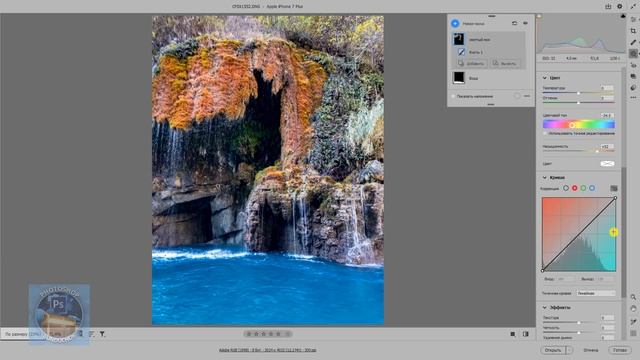
Task: Open the fit zoom level dropdown
Action: 23,334
